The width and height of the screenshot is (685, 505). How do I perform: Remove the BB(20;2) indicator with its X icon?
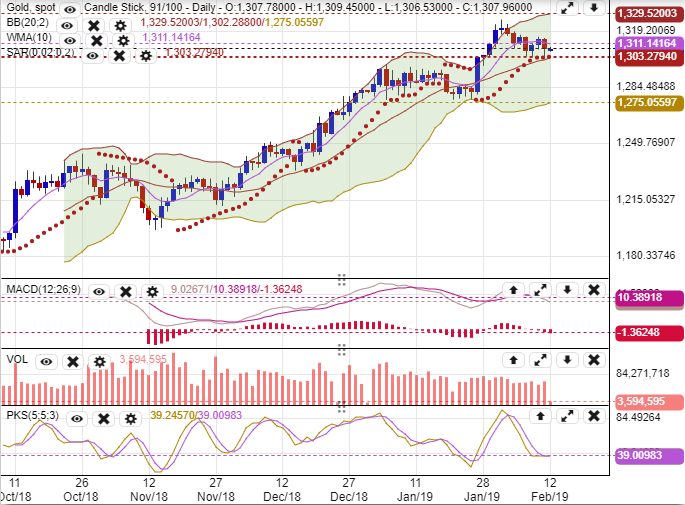coord(94,25)
